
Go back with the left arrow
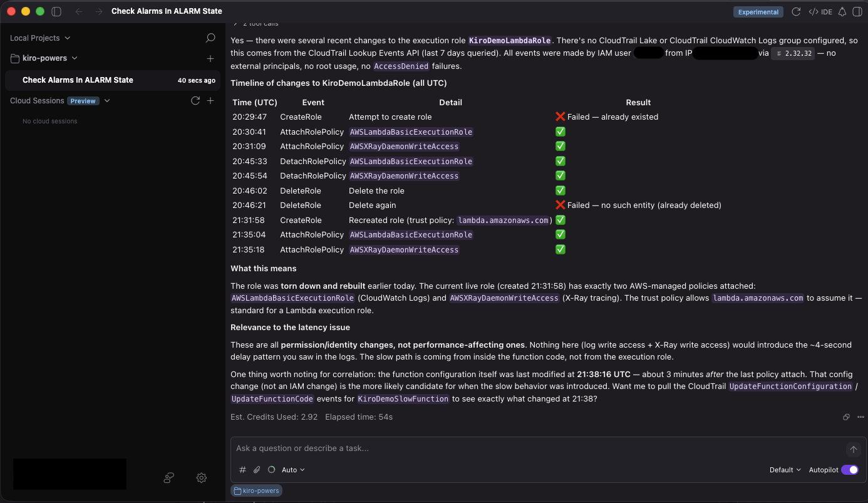tap(78, 11)
